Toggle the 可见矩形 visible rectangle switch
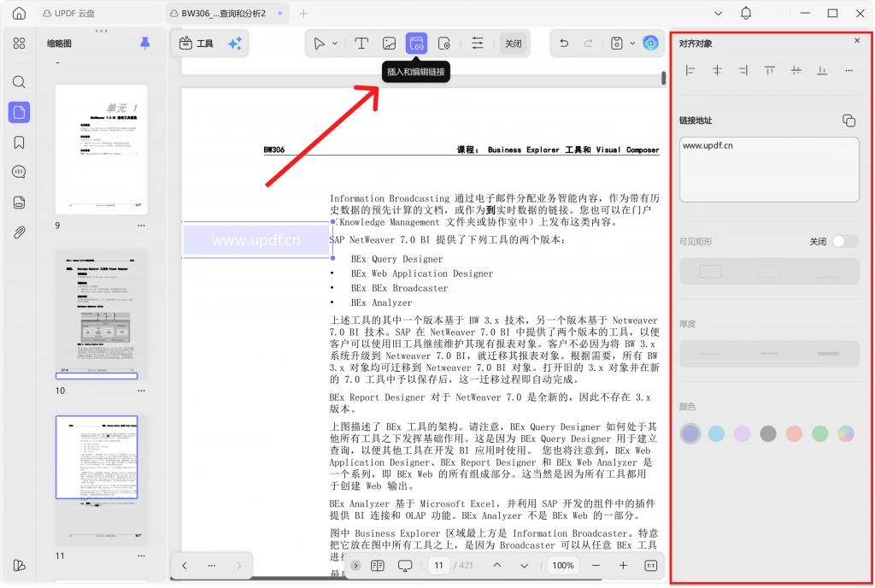The height and width of the screenshot is (588, 875). point(844,241)
